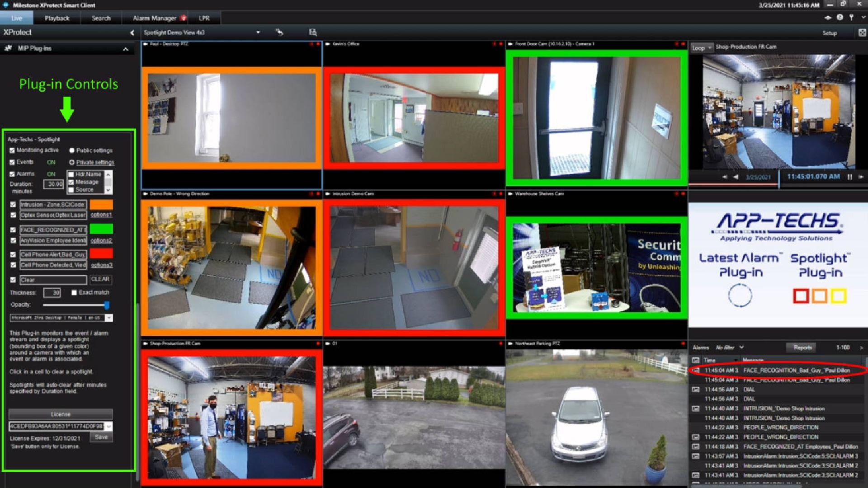Check the Source option

tap(71, 190)
